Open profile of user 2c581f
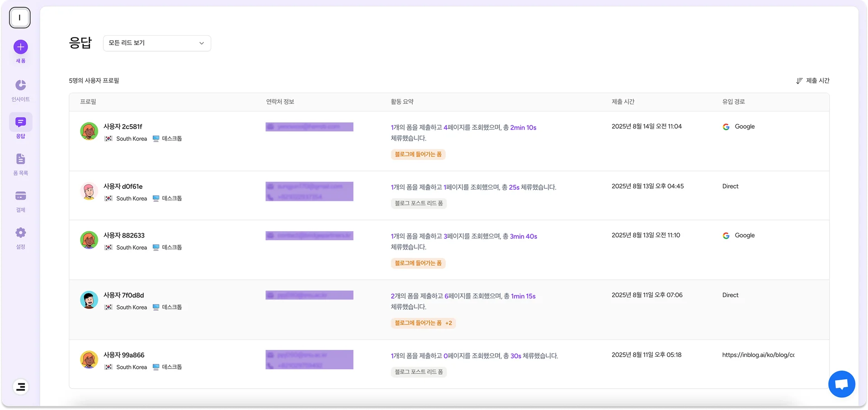This screenshot has width=868, height=410. tap(123, 127)
